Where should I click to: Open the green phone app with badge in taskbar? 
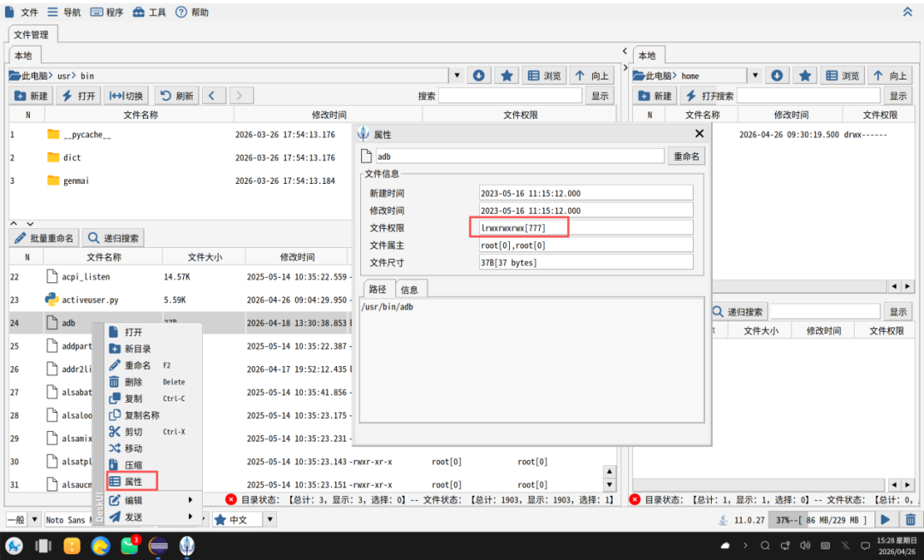[x=130, y=545]
